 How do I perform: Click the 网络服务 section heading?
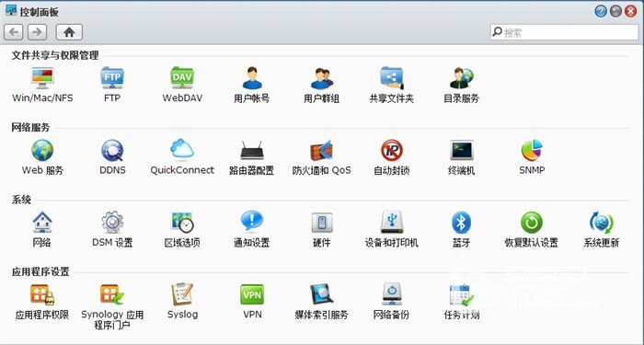[x=30, y=127]
